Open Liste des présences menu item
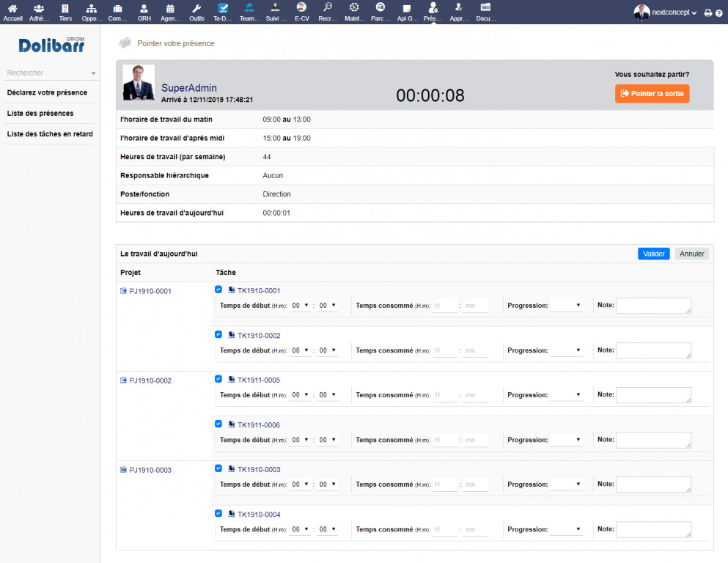 pos(40,114)
